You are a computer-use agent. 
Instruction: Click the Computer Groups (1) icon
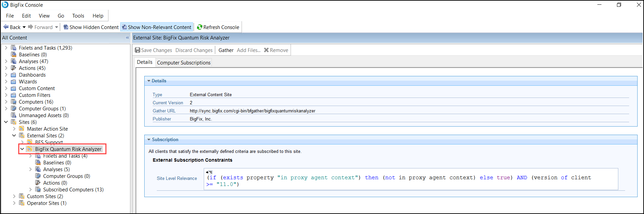(x=14, y=108)
